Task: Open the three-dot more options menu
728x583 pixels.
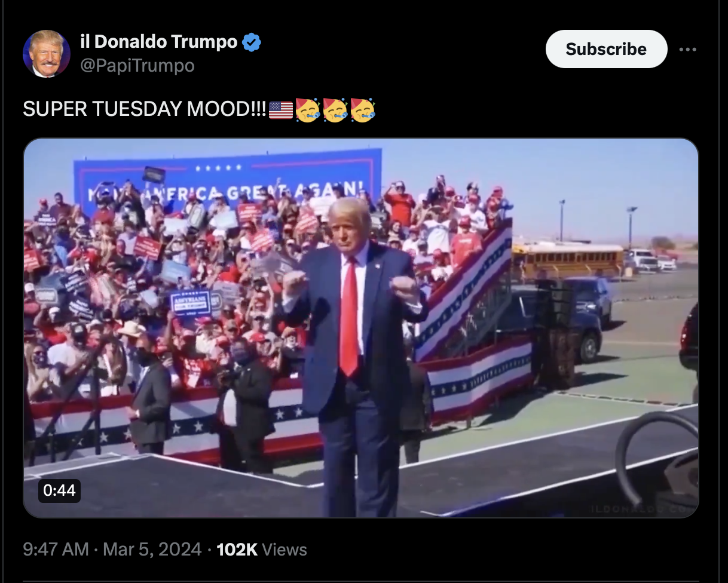Action: (x=688, y=50)
